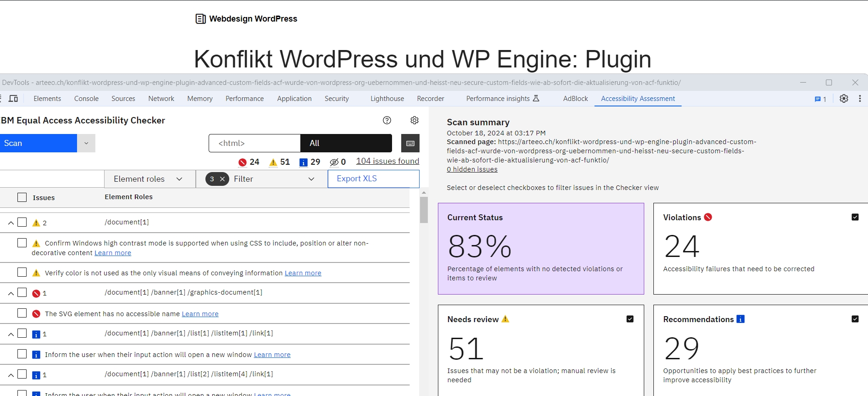The image size is (868, 396).
Task: Click the hidden issues eye icon 0
Action: pos(334,162)
